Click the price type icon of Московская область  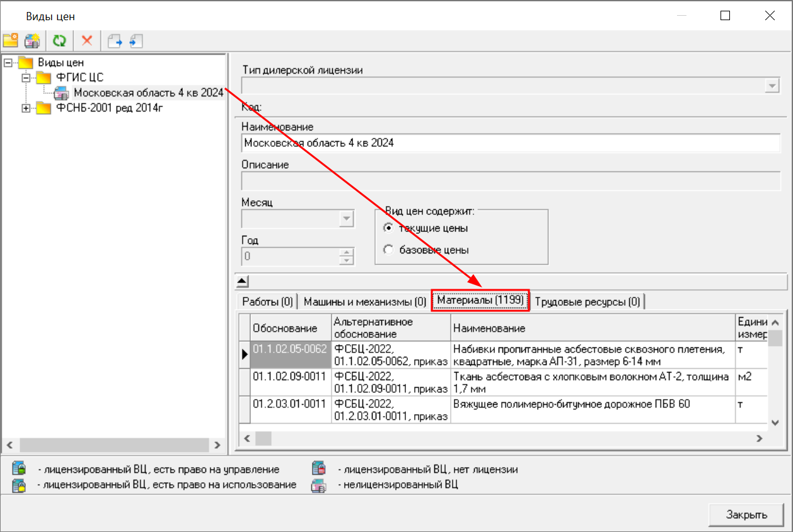coord(62,93)
